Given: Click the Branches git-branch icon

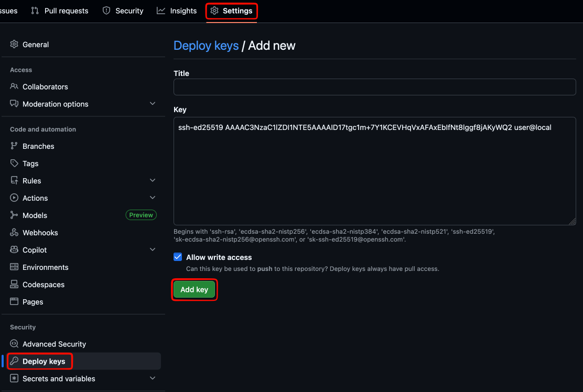Looking at the screenshot, I should pos(14,146).
